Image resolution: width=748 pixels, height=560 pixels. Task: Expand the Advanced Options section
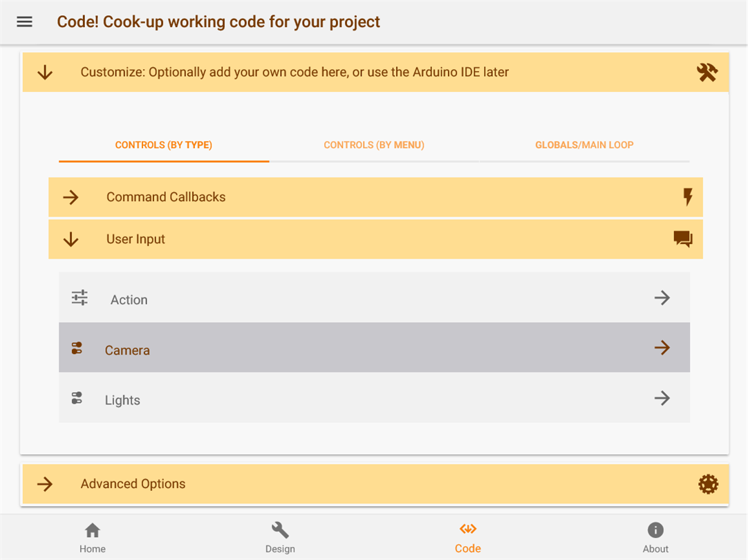(45, 484)
